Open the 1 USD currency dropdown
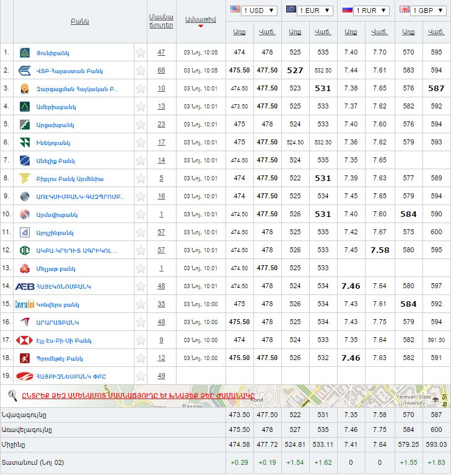 [x=253, y=11]
